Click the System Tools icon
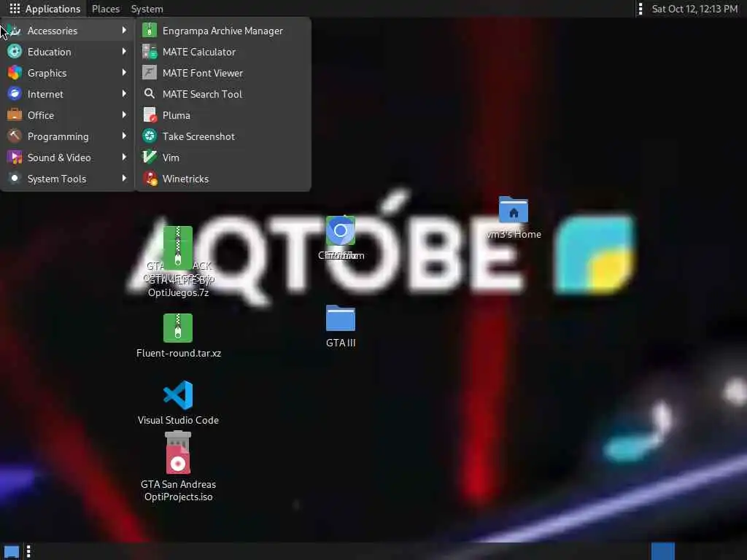 tap(15, 179)
